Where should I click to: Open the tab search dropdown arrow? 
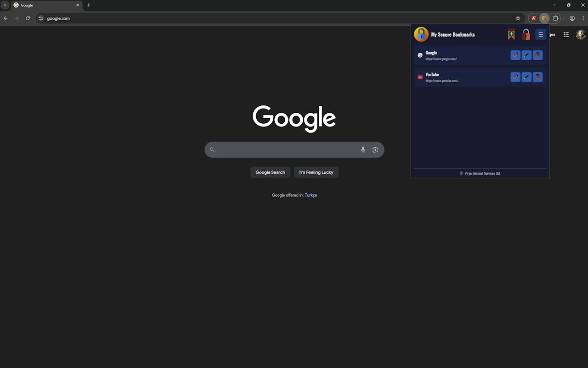[x=5, y=5]
